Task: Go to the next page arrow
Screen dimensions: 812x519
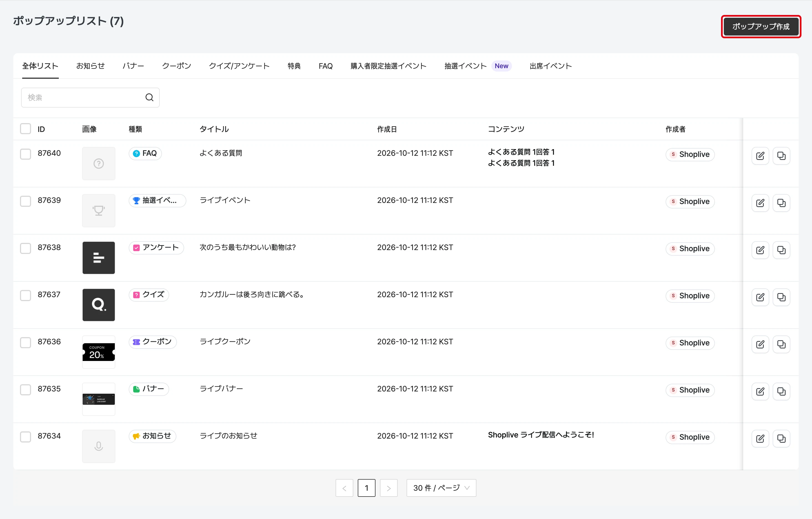Action: coord(389,488)
